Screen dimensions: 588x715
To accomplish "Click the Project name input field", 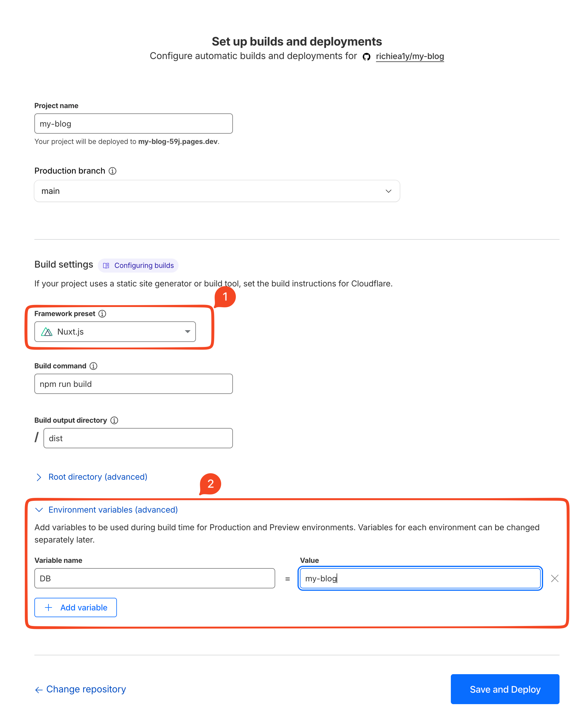I will (x=133, y=124).
